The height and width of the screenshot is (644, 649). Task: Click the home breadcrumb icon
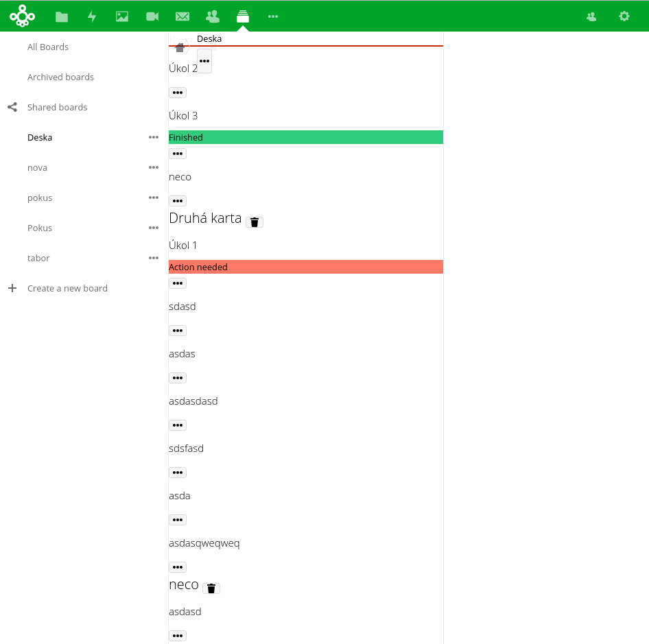tap(180, 48)
